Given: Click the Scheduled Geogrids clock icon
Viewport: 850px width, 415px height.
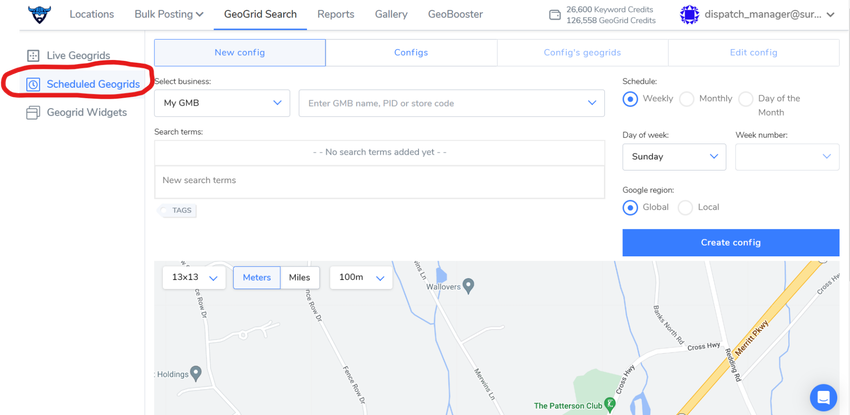Looking at the screenshot, I should [x=33, y=84].
